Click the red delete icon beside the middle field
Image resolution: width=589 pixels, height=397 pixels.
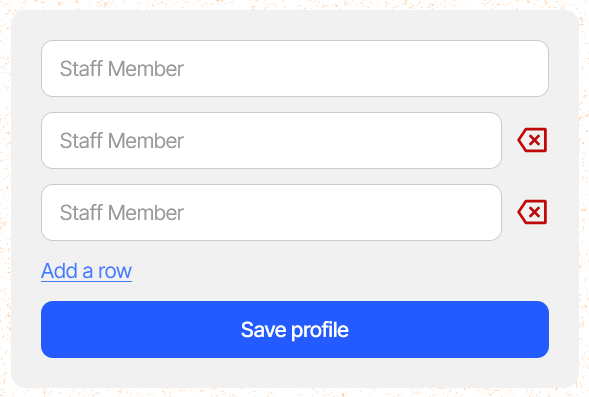pyautogui.click(x=532, y=140)
